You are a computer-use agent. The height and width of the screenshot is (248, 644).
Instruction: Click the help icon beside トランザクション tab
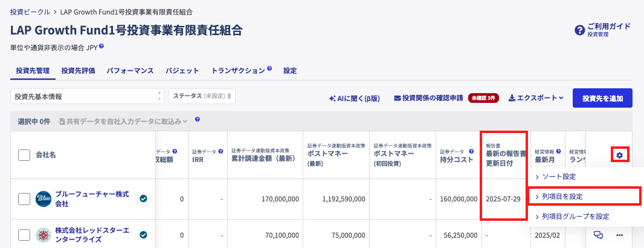click(x=269, y=69)
